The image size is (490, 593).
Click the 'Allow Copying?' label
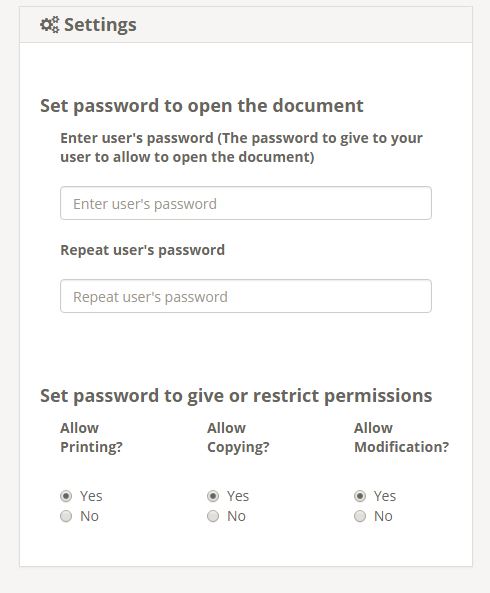(238, 438)
